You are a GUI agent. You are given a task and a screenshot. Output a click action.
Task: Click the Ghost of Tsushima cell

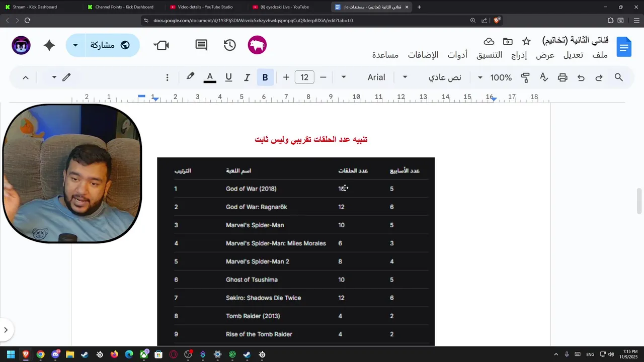pos(252,280)
